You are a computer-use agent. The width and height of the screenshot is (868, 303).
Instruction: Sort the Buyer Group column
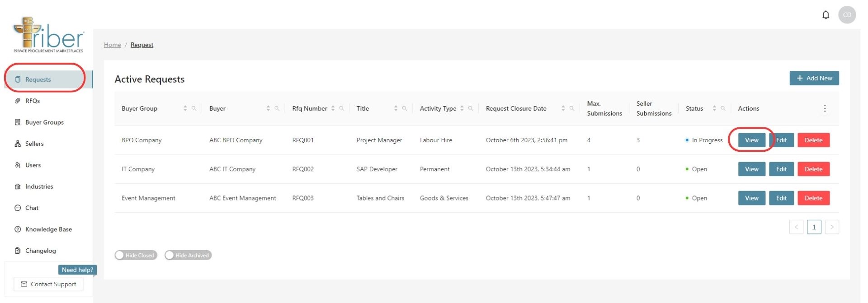185,108
